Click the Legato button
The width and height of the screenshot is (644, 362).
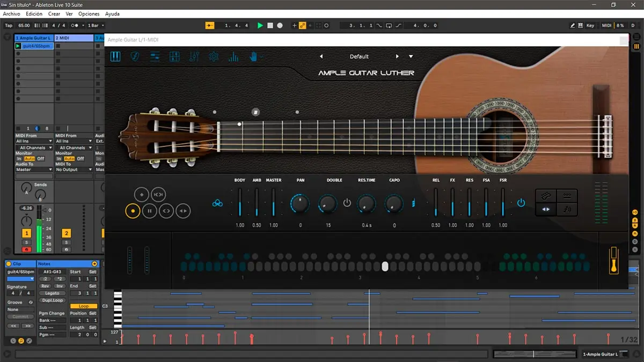pos(52,293)
